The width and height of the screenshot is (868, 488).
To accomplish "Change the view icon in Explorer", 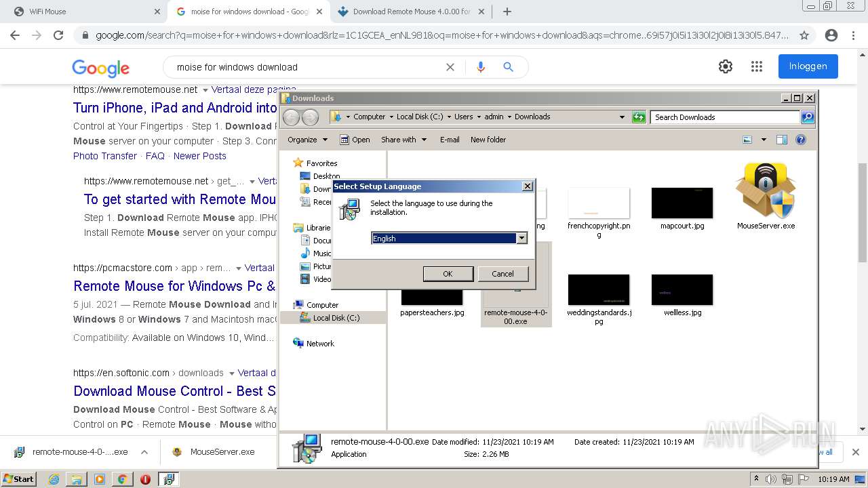I will click(747, 140).
